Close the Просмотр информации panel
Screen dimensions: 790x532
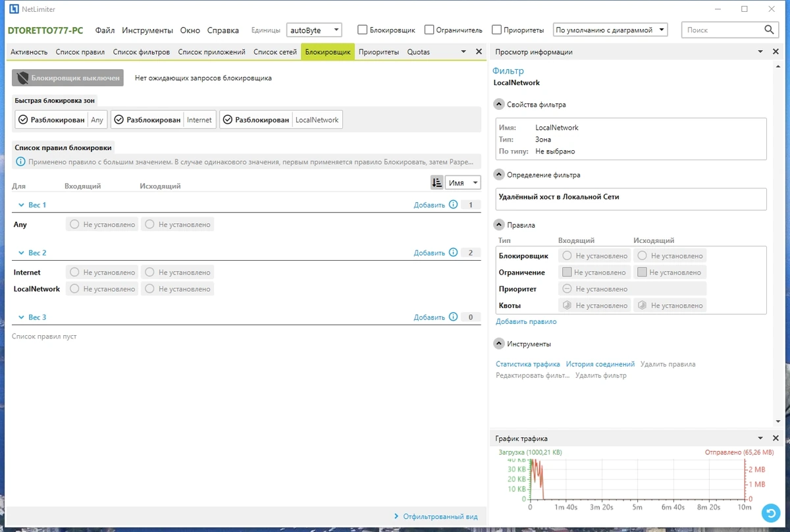pyautogui.click(x=776, y=52)
